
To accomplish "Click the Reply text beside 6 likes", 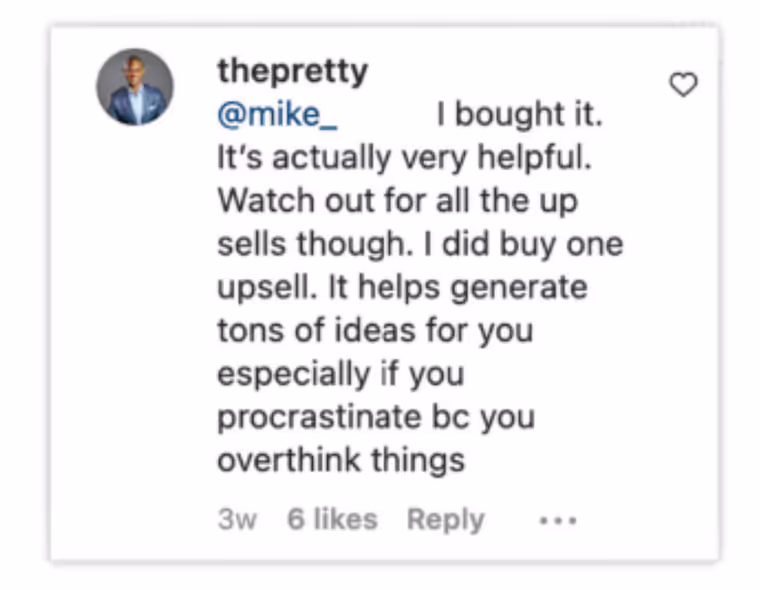I will [x=445, y=520].
